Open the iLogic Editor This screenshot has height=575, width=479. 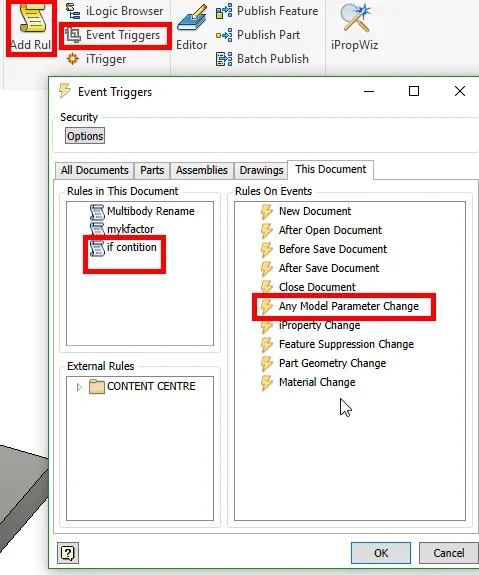(191, 28)
